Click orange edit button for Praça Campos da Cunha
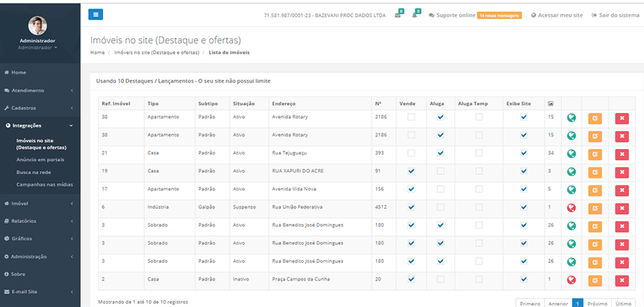 594,280
